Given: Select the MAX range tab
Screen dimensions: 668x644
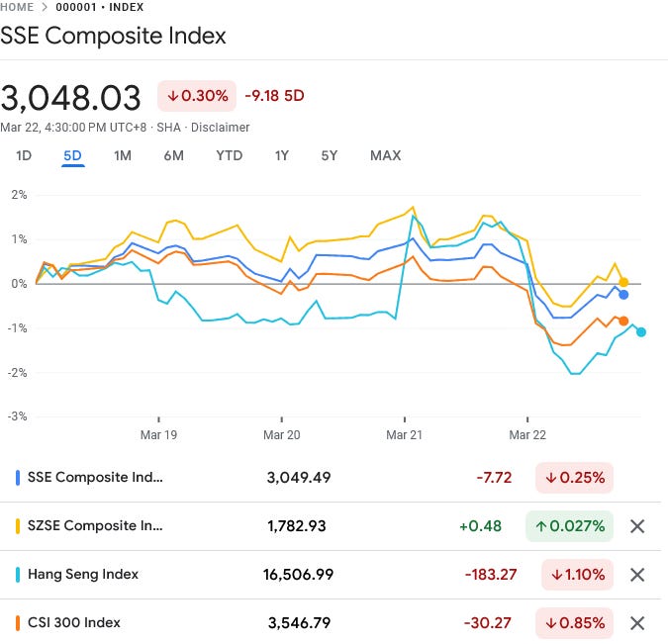Looking at the screenshot, I should (x=386, y=155).
